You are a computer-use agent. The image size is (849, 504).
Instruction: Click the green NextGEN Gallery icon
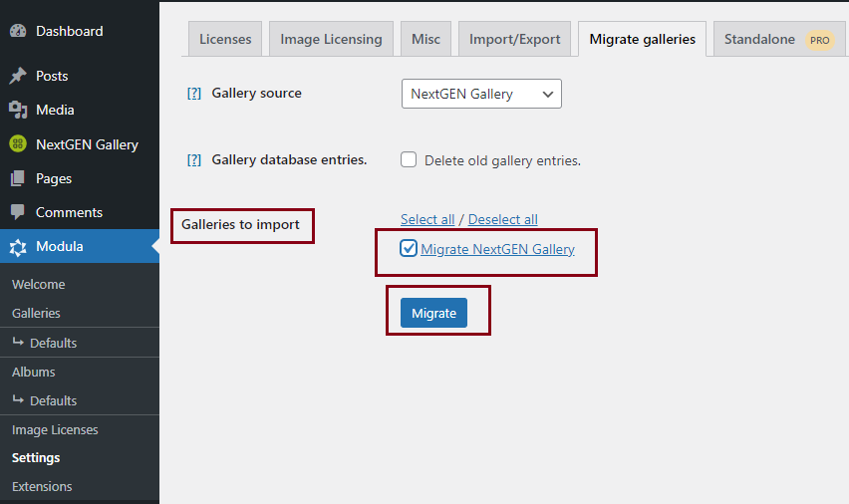(x=18, y=144)
